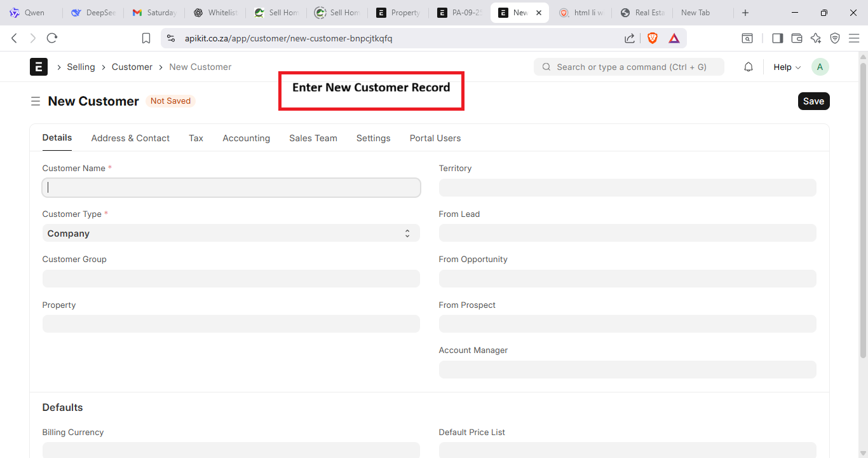Open the Brave Wallet icon
The width and height of the screenshot is (868, 458).
pyautogui.click(x=797, y=38)
